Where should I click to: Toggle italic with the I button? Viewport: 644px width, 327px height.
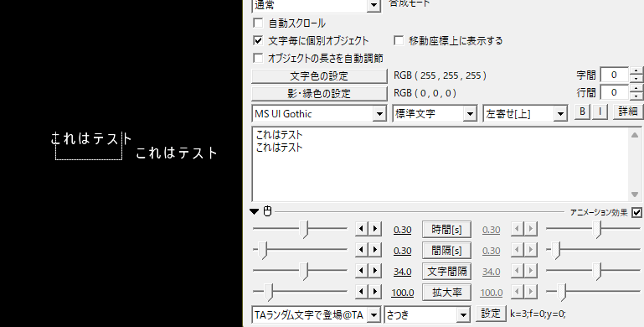[600, 112]
